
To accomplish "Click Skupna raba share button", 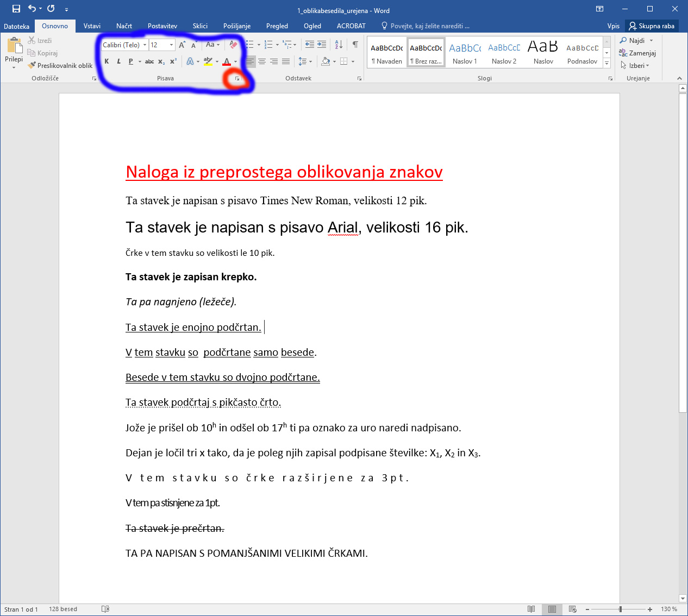I will pos(652,26).
